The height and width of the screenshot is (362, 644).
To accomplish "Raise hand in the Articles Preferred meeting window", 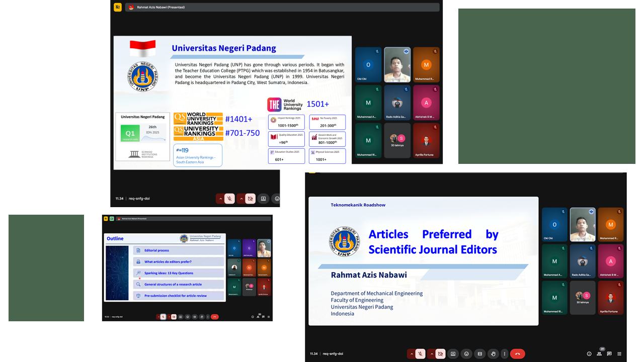I will click(493, 353).
